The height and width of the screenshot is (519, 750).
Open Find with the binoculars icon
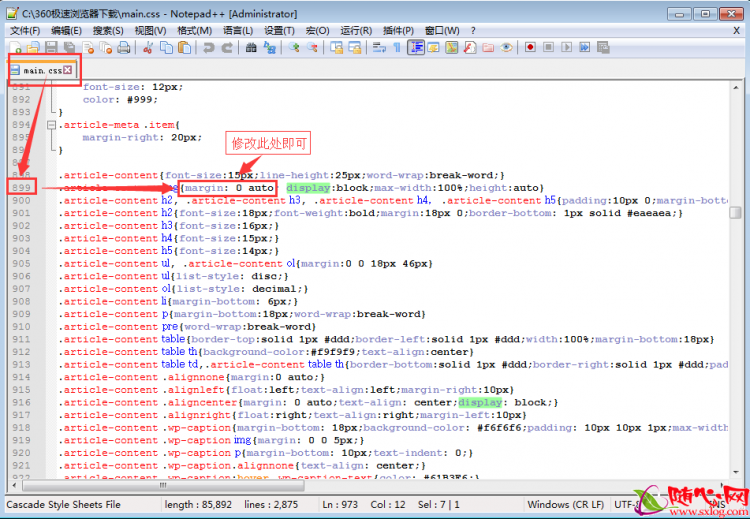pos(251,47)
